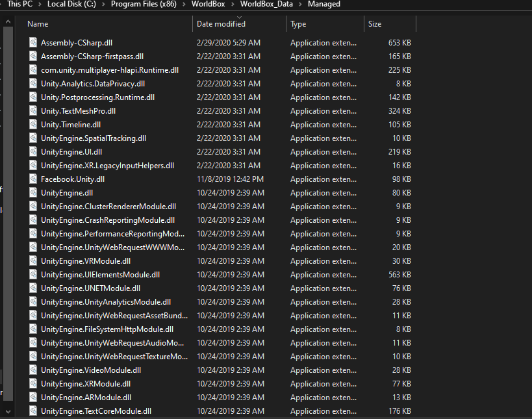Open WorldBox_Data breadcrumb segment
The image size is (532, 419).
pyautogui.click(x=266, y=4)
